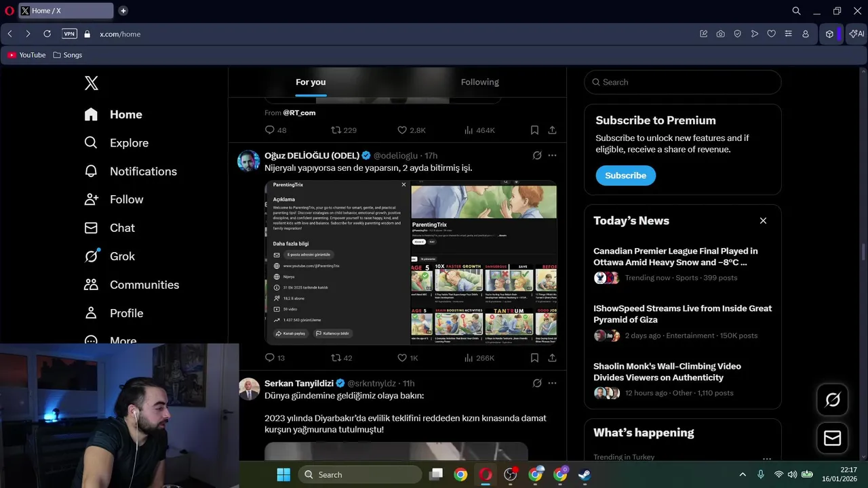The height and width of the screenshot is (488, 868).
Task: Open Grok in the sidebar
Action: point(109,256)
